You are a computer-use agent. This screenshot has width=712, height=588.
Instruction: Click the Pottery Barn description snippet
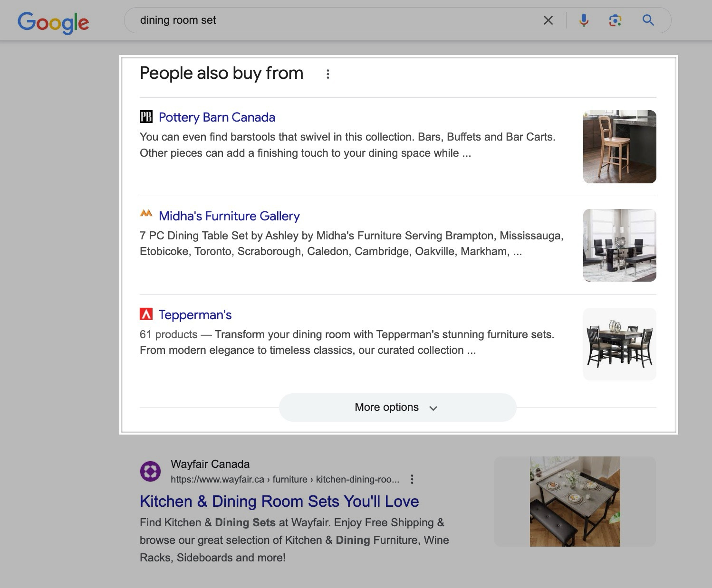pyautogui.click(x=347, y=145)
